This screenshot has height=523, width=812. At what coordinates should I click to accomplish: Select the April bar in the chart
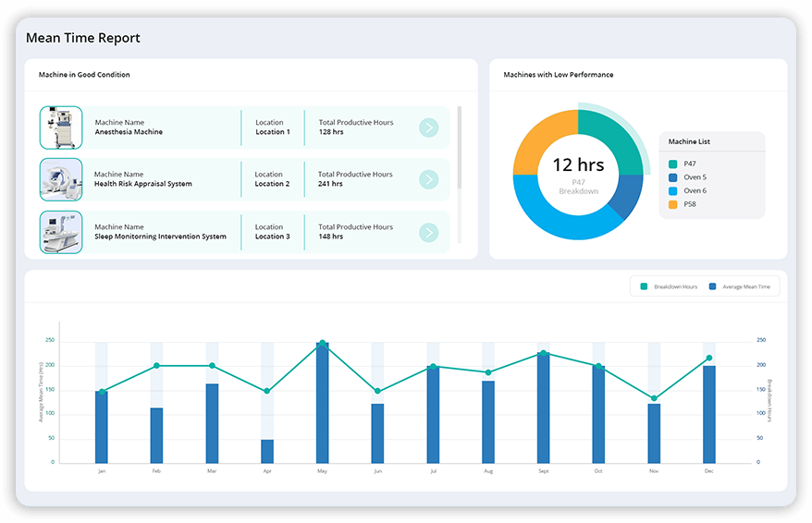[267, 451]
